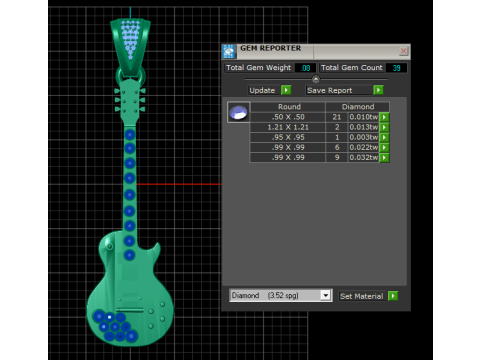This screenshot has width=480, height=360.
Task: Select the Diamond column header
Action: [358, 107]
